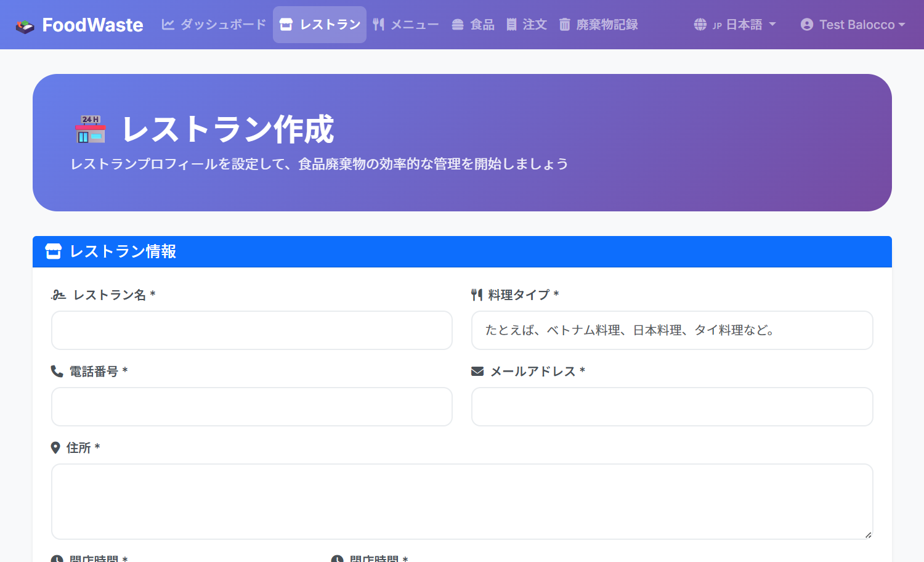Open the 廃棄物記録 nav link
This screenshot has height=562, width=924.
click(607, 25)
